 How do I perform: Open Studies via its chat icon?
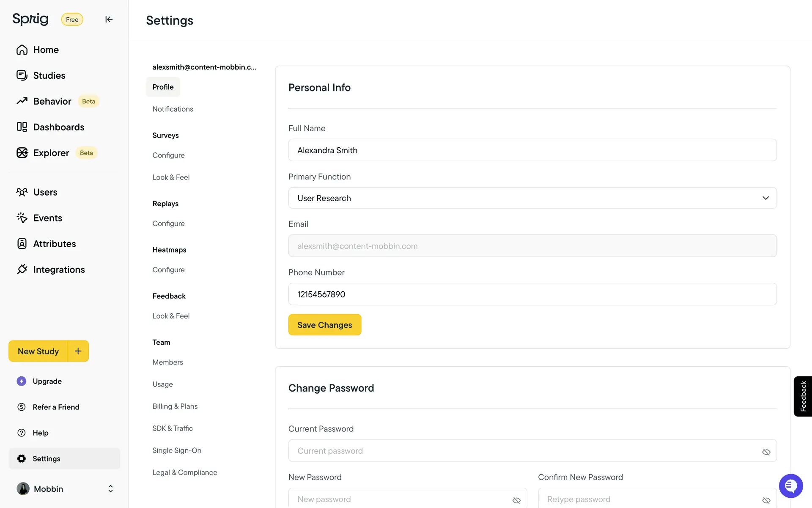(x=22, y=75)
